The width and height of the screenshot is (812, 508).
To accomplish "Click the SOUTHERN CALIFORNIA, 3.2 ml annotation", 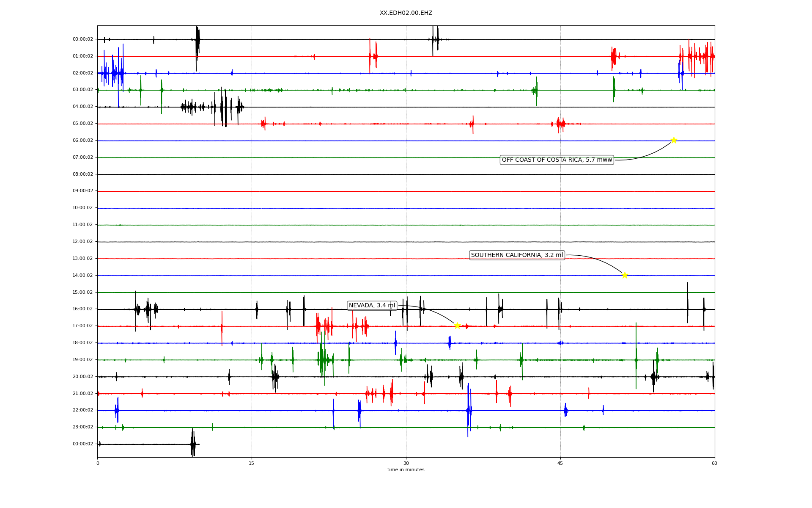I will tap(517, 255).
